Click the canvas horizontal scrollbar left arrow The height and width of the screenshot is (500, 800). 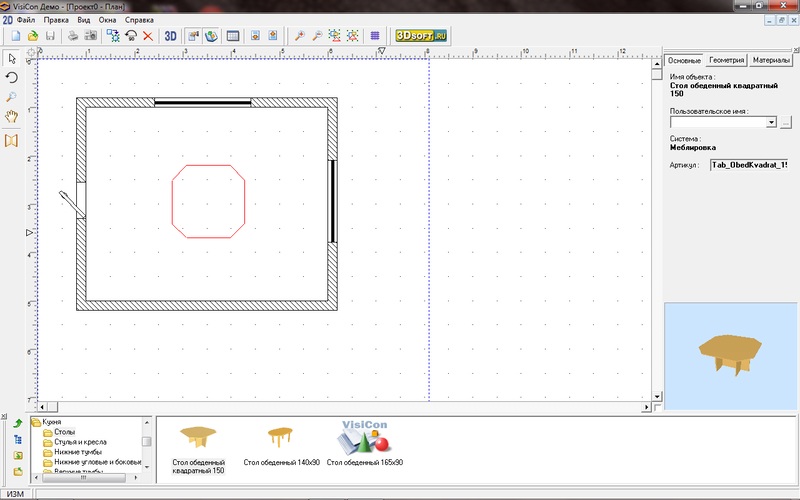[42, 407]
